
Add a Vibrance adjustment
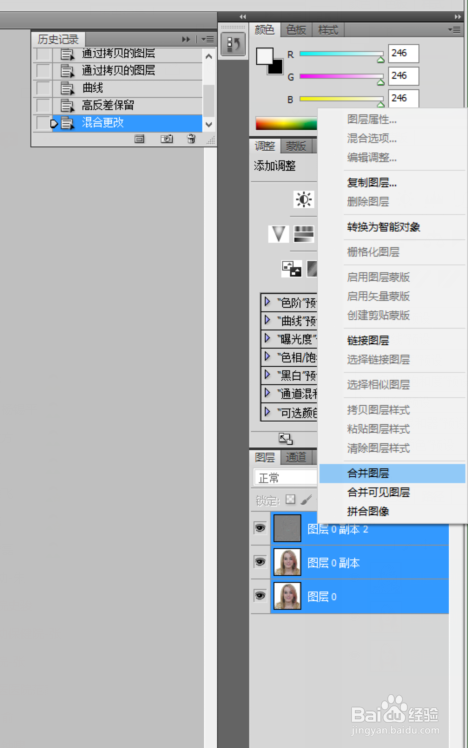(x=278, y=234)
